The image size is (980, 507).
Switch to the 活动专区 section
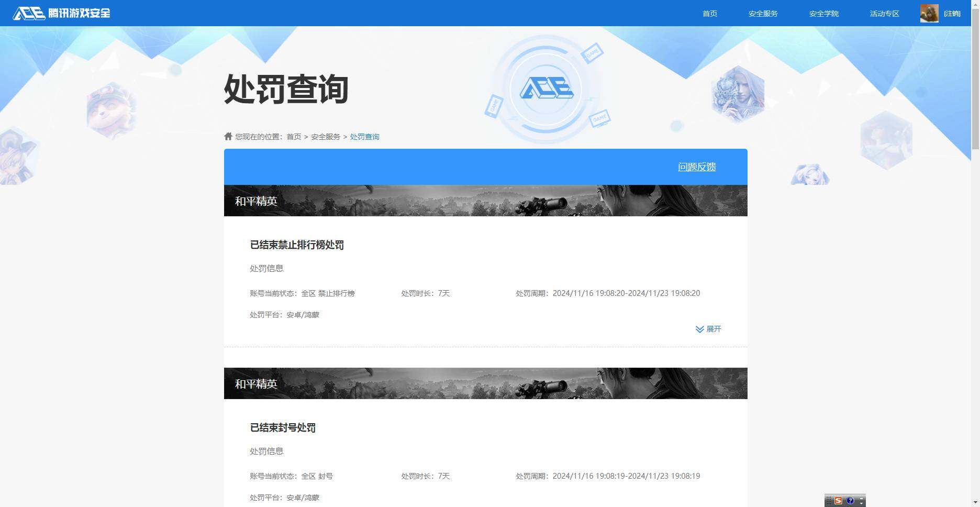884,14
